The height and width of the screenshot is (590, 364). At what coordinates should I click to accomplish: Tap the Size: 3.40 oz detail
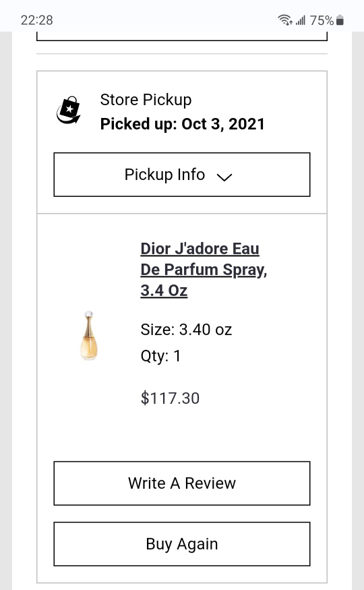[x=186, y=330]
